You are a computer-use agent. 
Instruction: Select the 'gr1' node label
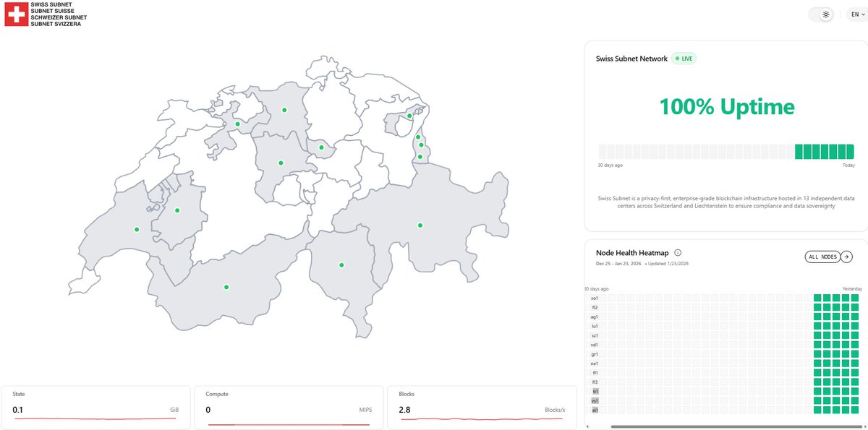(x=595, y=354)
